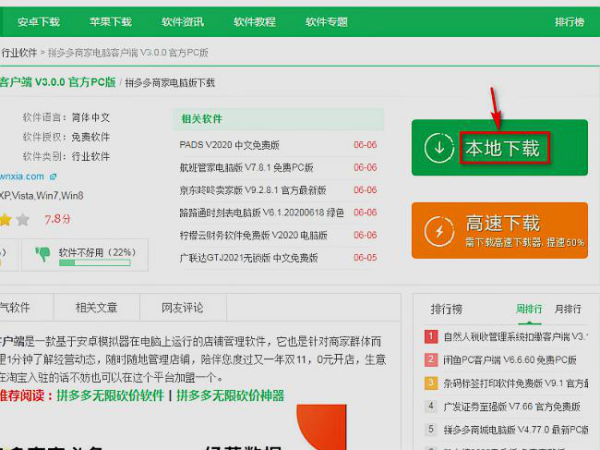Viewport: 600px width, 450px height.
Task: Open the 安卓下载 navigation menu
Action: (x=39, y=22)
